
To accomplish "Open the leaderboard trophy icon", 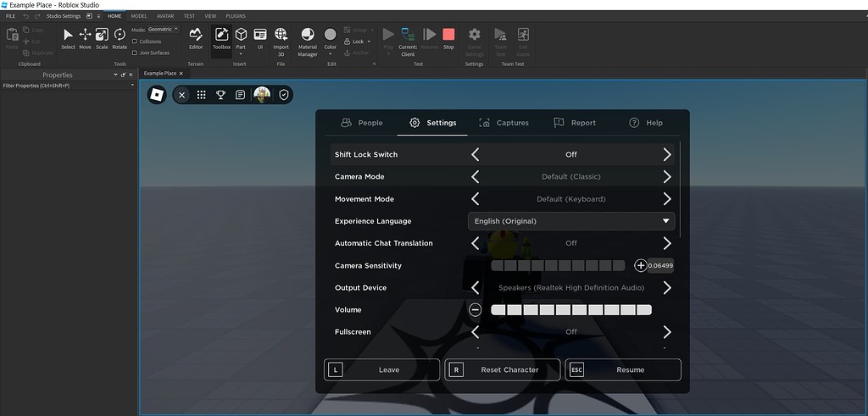I will [x=220, y=95].
